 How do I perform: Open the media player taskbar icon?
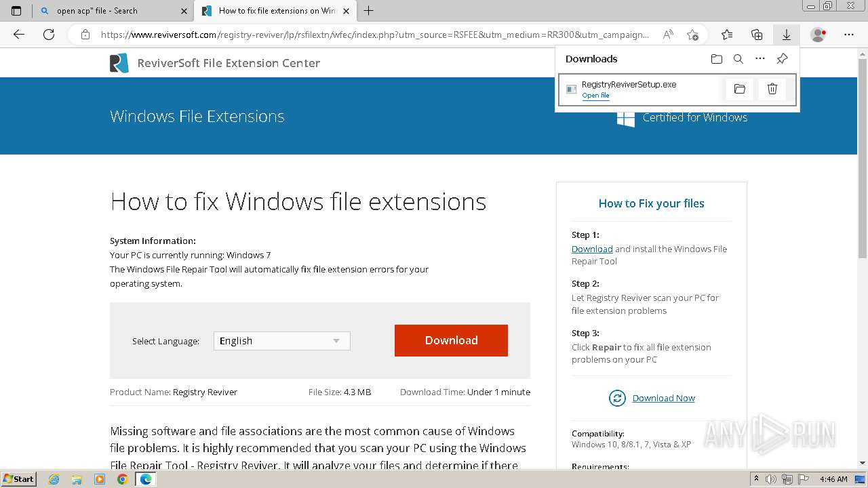click(x=100, y=479)
